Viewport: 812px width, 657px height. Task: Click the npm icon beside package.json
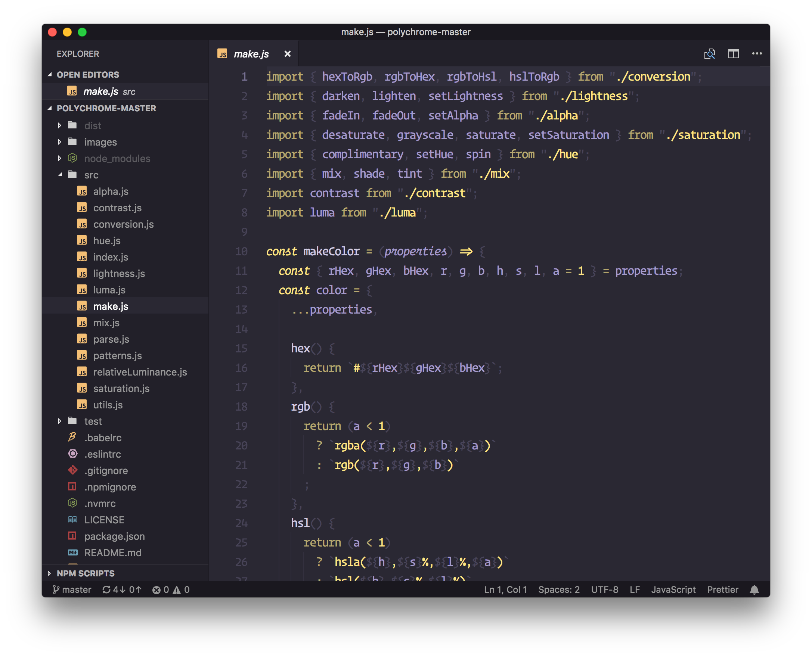(x=72, y=536)
